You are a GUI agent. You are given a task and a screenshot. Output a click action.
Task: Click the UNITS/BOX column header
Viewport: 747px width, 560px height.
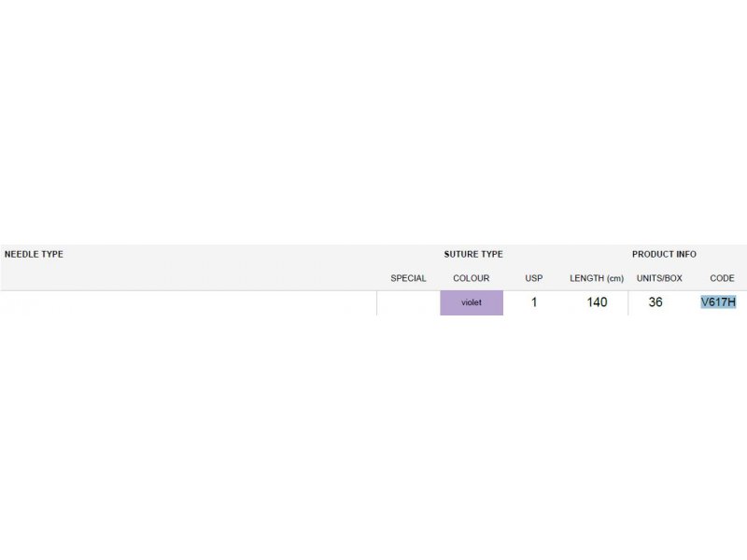[x=659, y=278]
